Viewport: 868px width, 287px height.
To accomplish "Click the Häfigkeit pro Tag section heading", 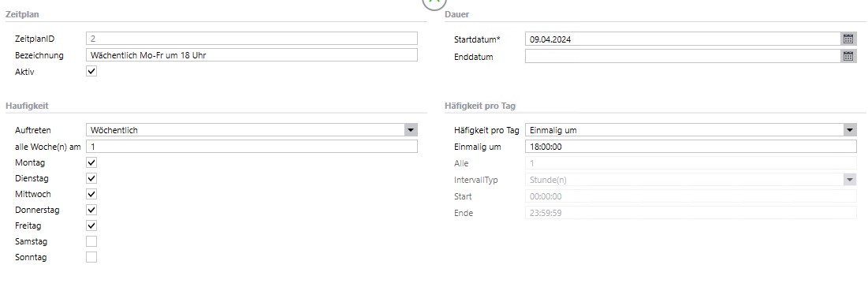I will pos(480,106).
